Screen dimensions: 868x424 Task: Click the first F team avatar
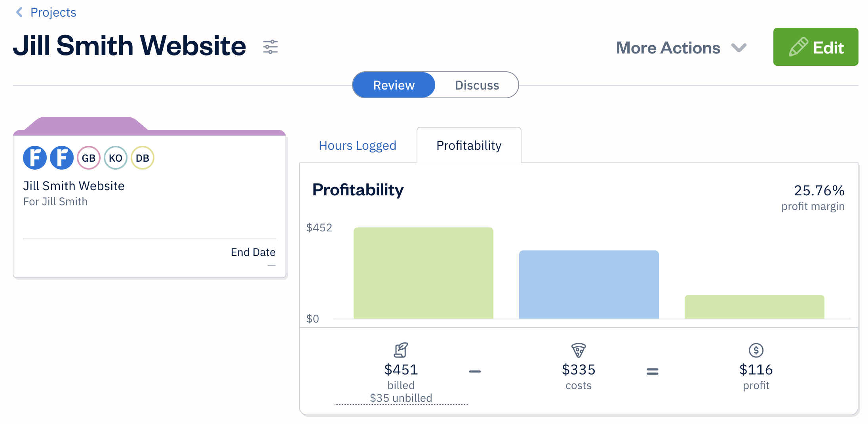[35, 157]
